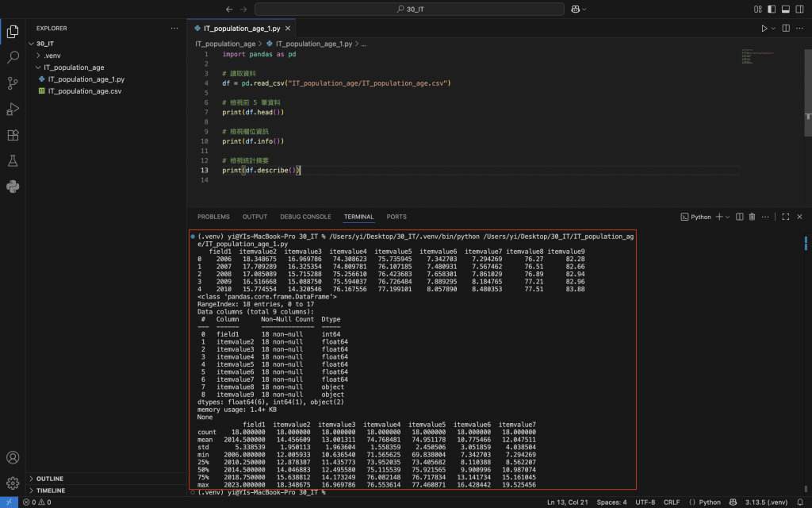Select interpreter 3.13.5 (.venv)
The image size is (812, 508).
(767, 502)
